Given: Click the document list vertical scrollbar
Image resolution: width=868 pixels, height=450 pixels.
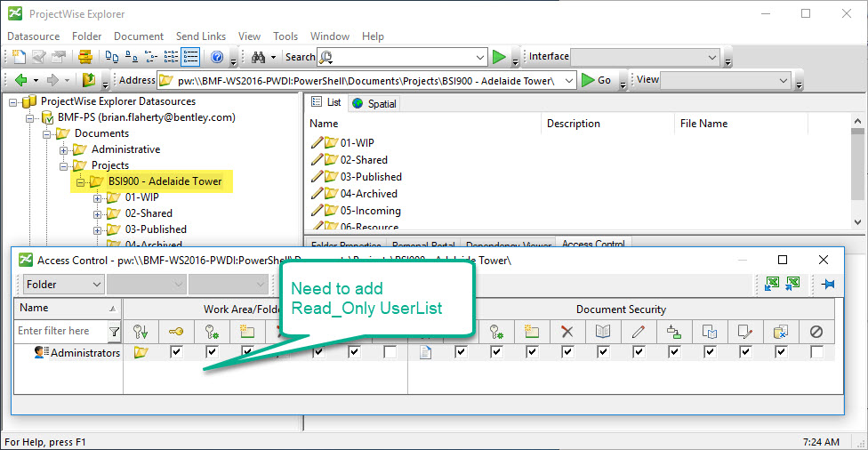Looking at the screenshot, I should point(857,171).
